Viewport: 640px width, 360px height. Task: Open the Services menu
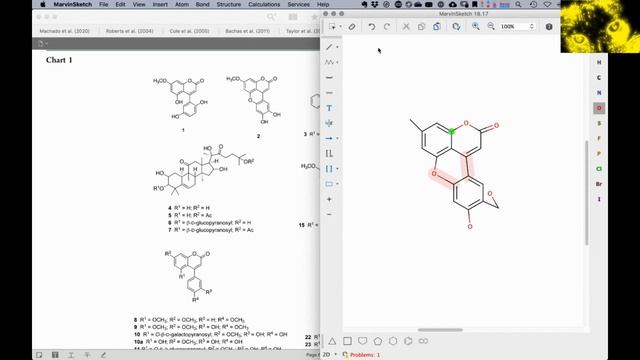[x=298, y=4]
